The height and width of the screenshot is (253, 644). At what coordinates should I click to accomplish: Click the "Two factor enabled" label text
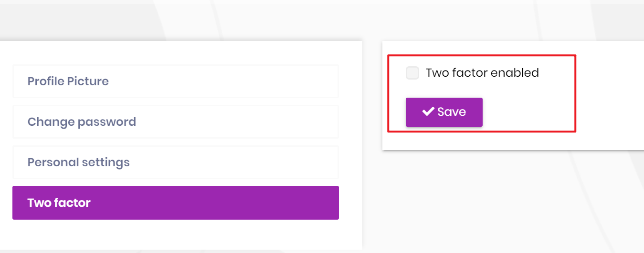coord(482,73)
